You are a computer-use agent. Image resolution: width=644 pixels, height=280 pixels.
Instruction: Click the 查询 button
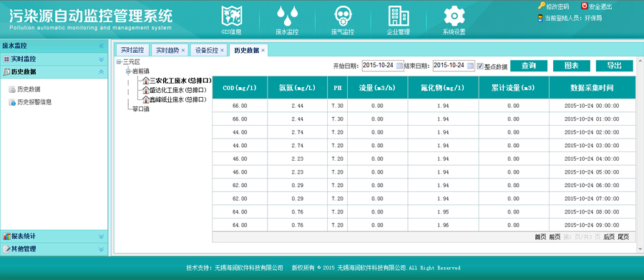(x=529, y=66)
